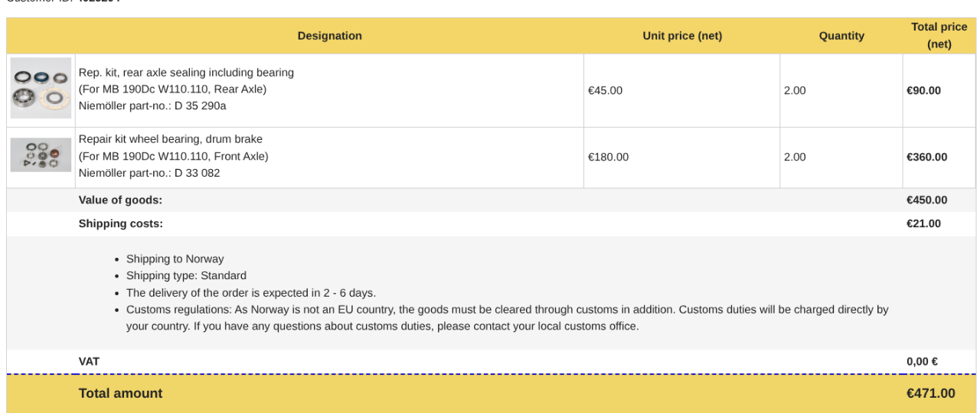Image resolution: width=980 pixels, height=413 pixels.
Task: Select the Value of goods label
Action: click(120, 200)
